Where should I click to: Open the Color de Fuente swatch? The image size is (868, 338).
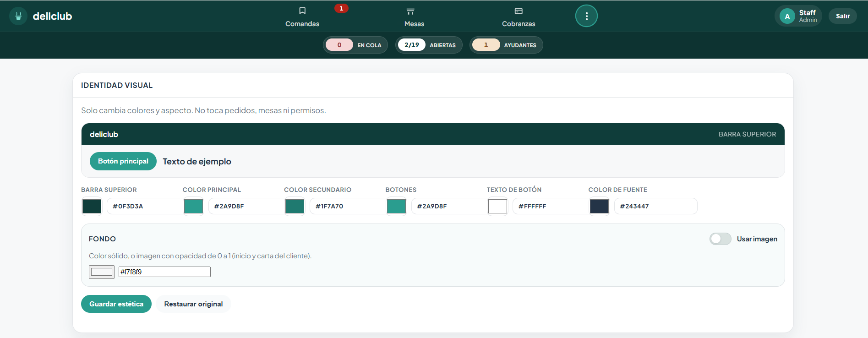click(599, 206)
